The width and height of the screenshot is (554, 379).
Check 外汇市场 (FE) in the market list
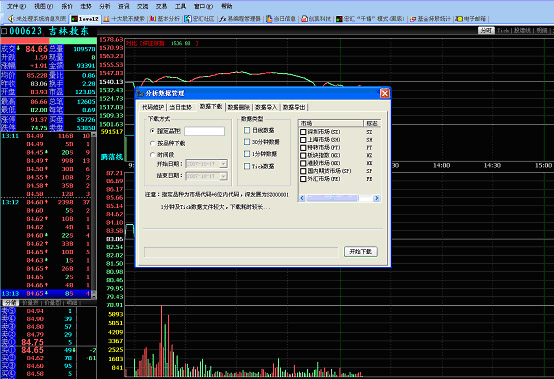click(303, 179)
